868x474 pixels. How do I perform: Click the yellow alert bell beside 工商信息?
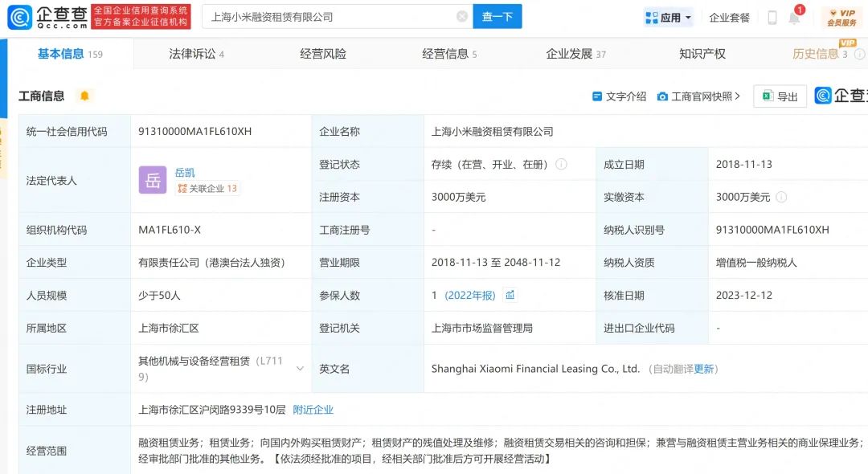84,96
